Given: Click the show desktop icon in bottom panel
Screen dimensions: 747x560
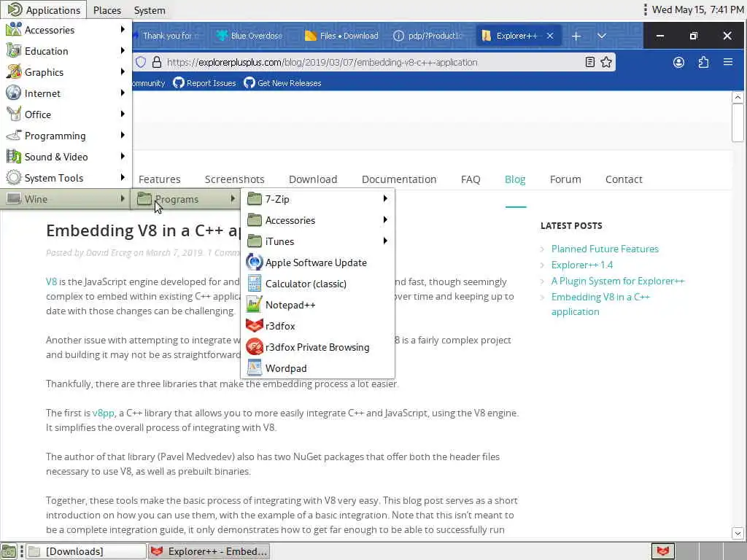Looking at the screenshot, I should click(x=9, y=551).
